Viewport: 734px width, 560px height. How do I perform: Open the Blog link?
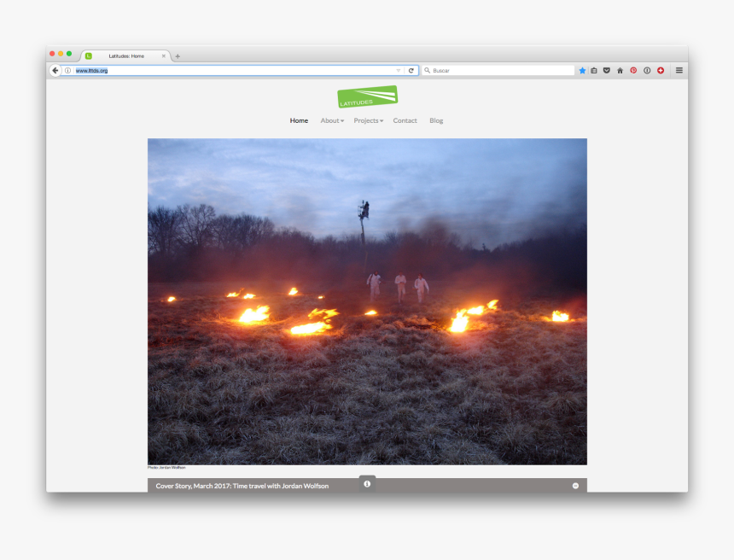pyautogui.click(x=436, y=120)
